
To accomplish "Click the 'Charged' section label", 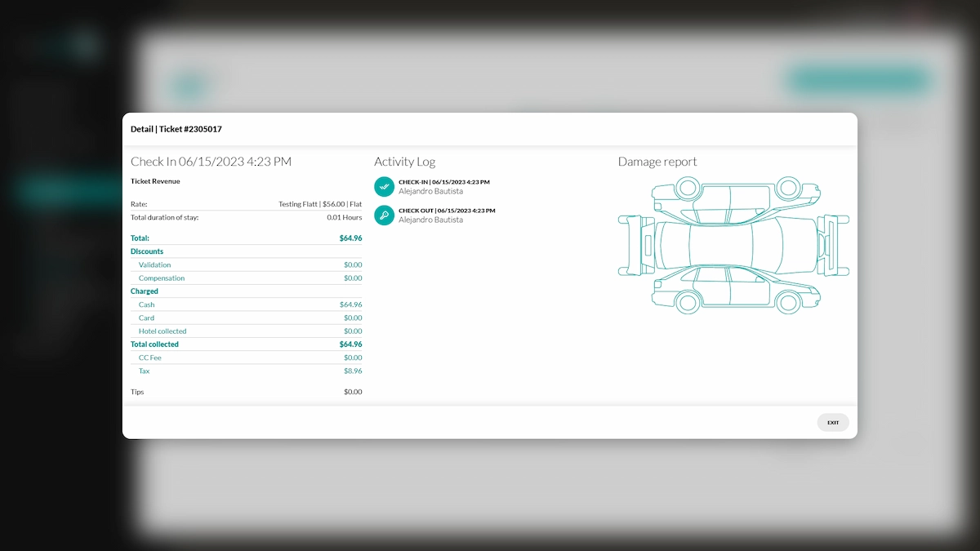I will (x=145, y=291).
